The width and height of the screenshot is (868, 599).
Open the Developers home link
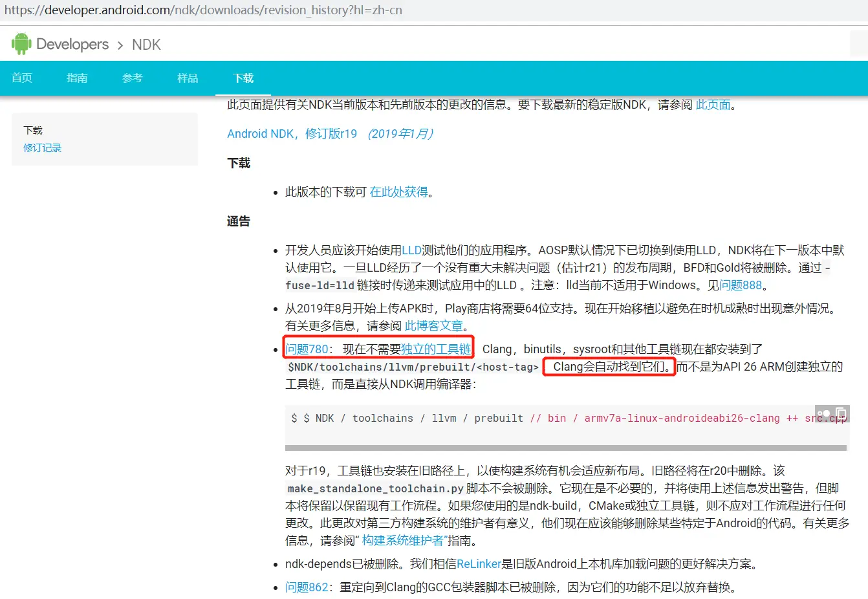pos(72,44)
